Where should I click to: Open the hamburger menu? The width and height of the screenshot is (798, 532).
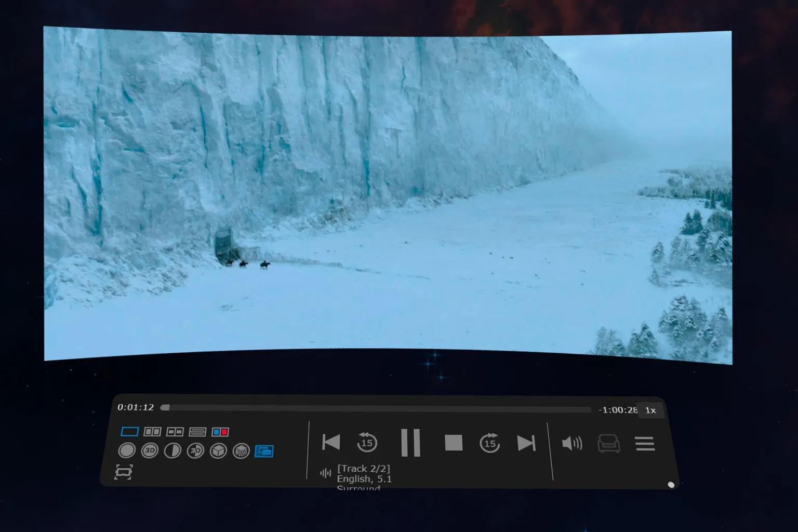point(645,444)
